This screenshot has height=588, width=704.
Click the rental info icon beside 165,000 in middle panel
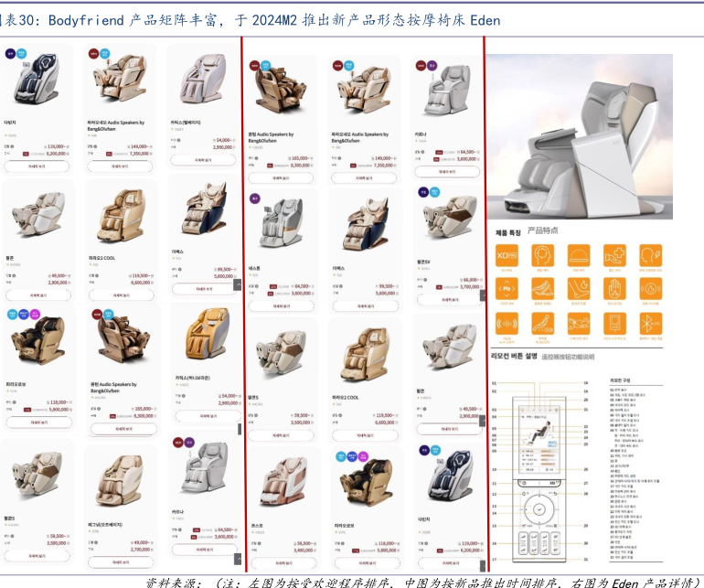click(x=257, y=158)
